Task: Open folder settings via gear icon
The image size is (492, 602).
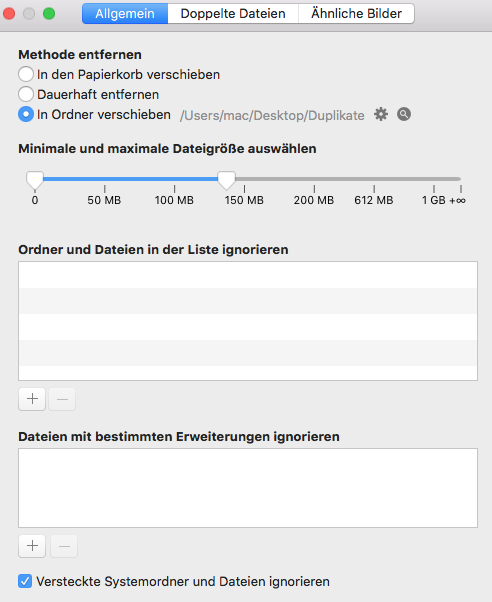Action: 381,114
